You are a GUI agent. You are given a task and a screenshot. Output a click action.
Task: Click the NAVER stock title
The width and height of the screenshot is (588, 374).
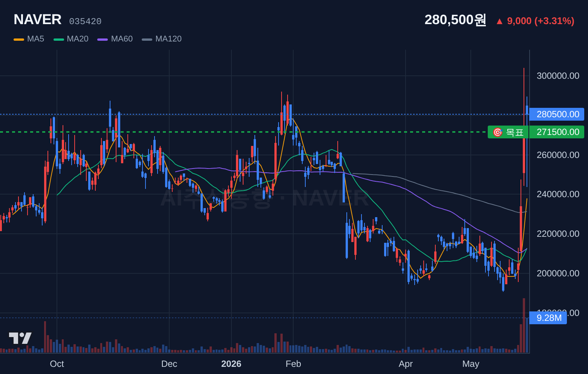click(x=38, y=20)
